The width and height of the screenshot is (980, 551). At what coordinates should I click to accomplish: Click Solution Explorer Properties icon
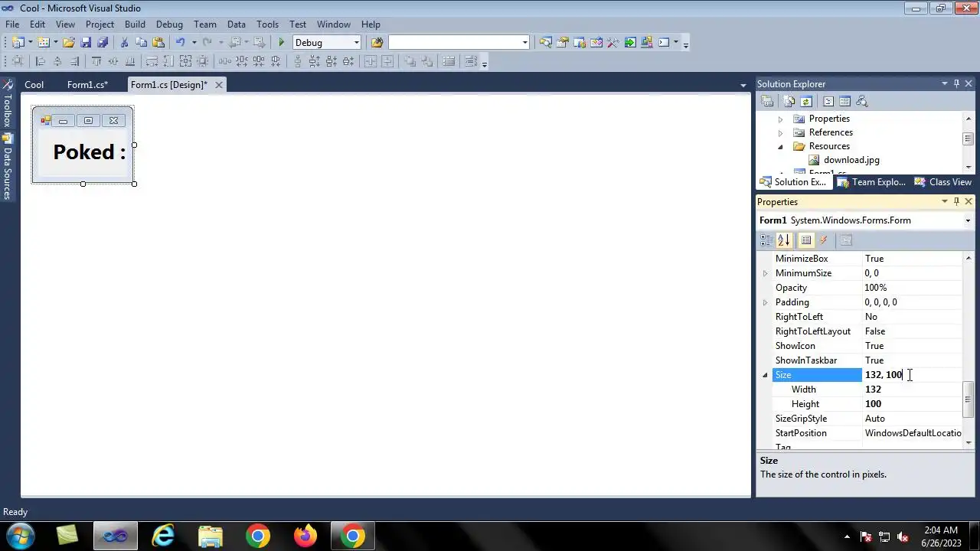(766, 102)
